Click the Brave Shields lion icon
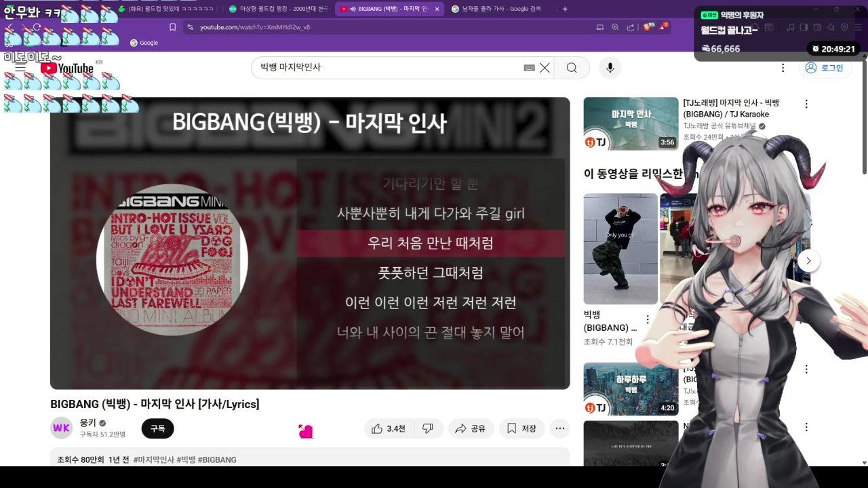The image size is (868, 488). 648,27
